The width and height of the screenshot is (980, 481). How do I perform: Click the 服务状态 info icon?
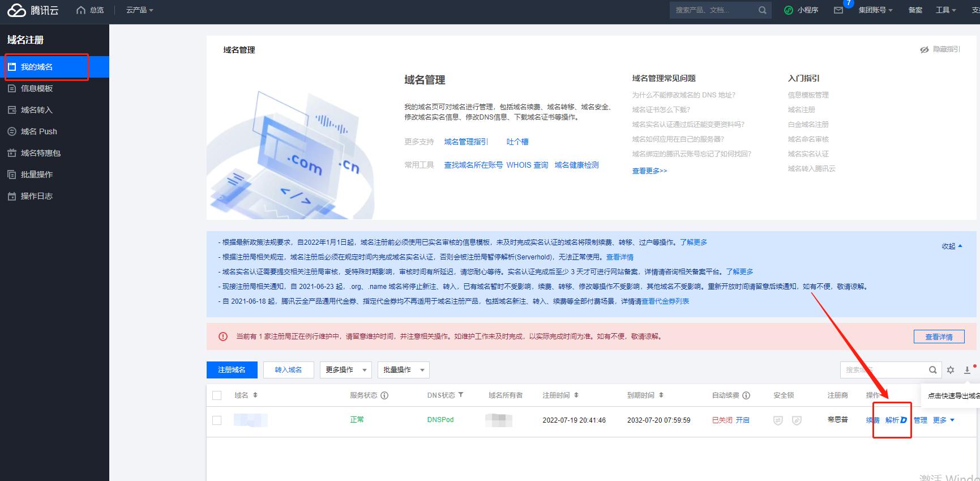(384, 395)
